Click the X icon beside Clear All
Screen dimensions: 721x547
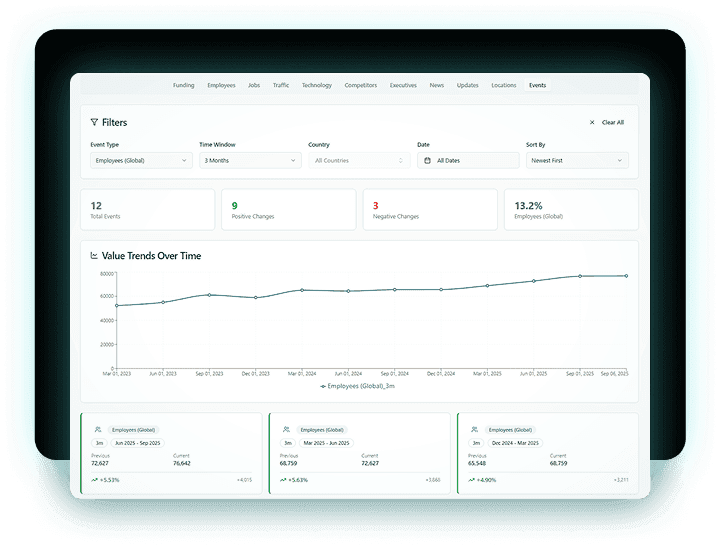[x=592, y=123]
